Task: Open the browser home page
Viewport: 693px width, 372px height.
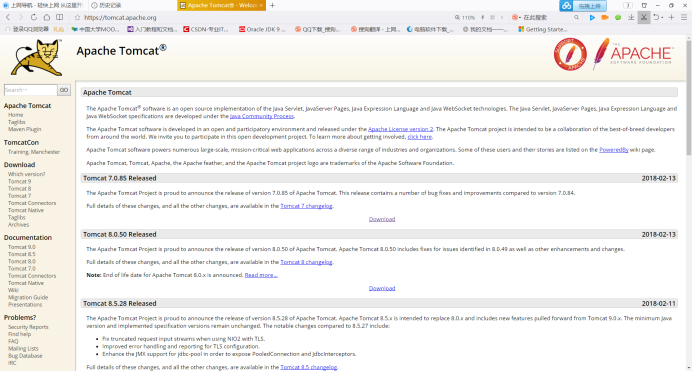Action: (46, 17)
